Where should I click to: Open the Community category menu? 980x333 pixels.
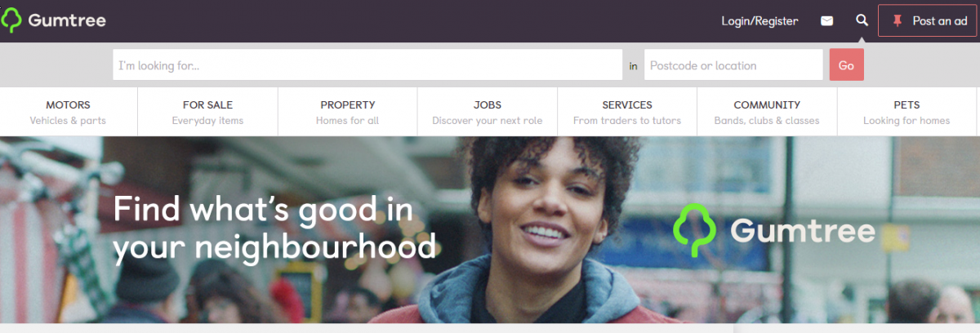pyautogui.click(x=767, y=112)
